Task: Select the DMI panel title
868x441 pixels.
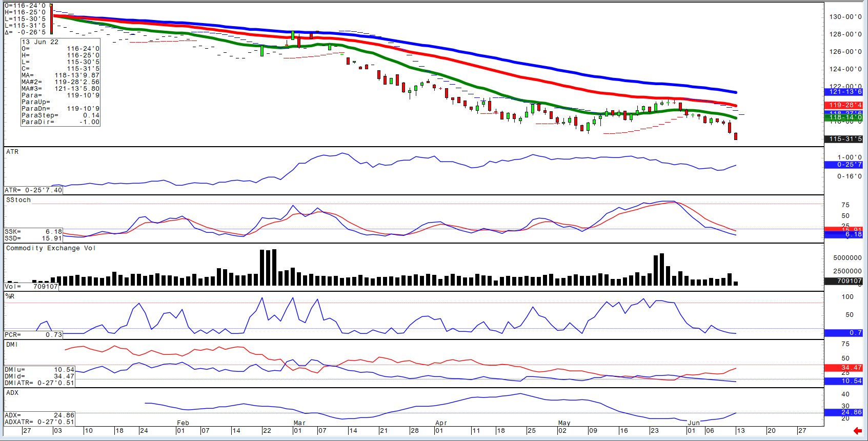Action: 12,345
